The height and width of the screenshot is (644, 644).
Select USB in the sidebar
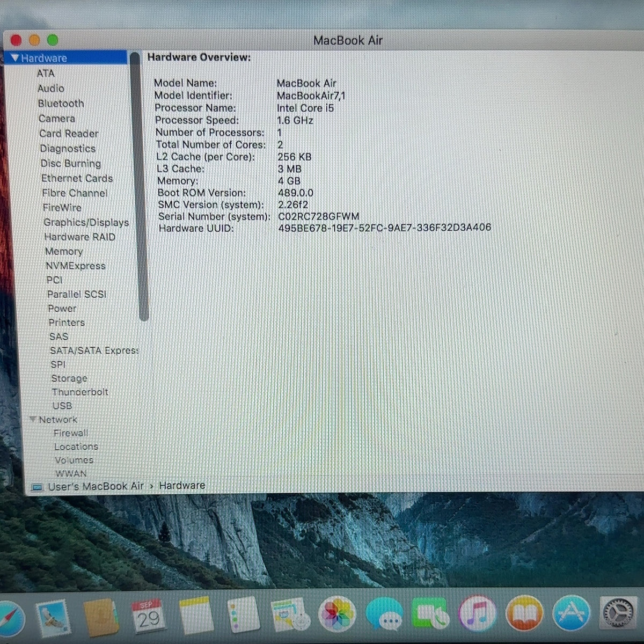(62, 406)
